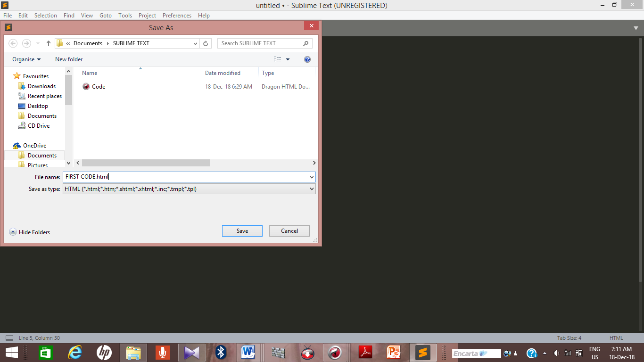
Task: Open File Explorer from taskbar
Action: click(133, 353)
